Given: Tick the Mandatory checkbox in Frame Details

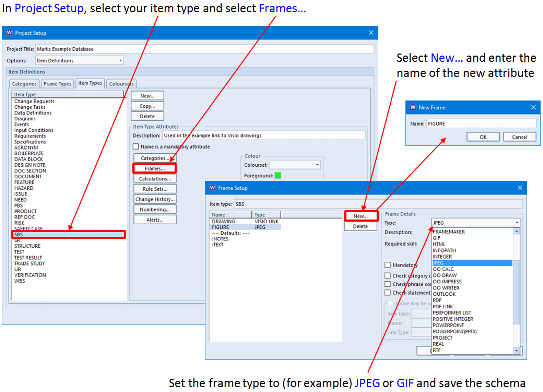Looking at the screenshot, I should [388, 265].
